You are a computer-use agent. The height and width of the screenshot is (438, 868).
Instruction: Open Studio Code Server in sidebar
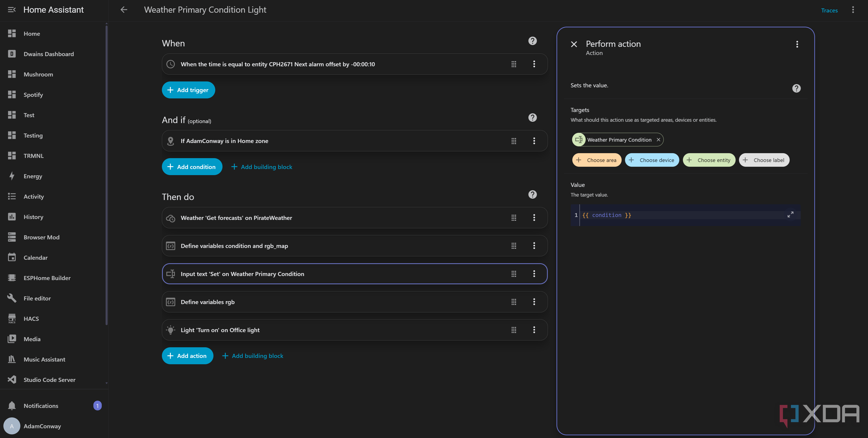point(54,380)
